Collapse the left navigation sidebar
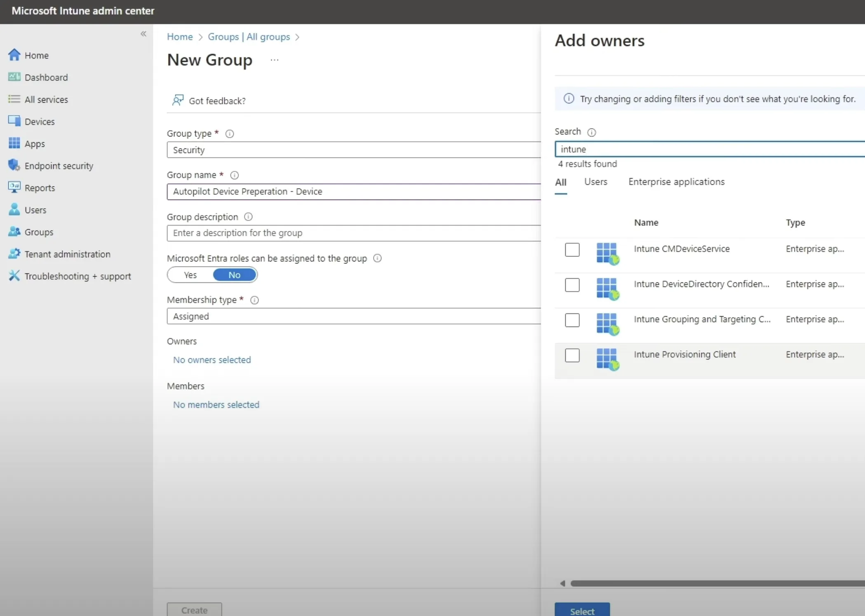 pos(143,34)
